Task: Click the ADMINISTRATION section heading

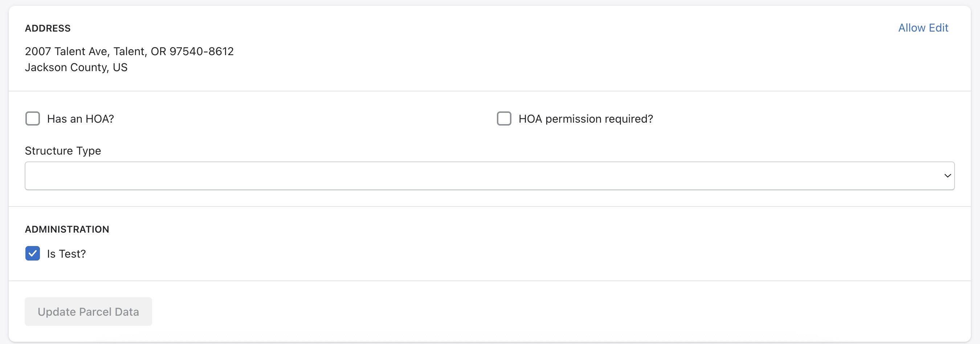Action: pos(67,229)
